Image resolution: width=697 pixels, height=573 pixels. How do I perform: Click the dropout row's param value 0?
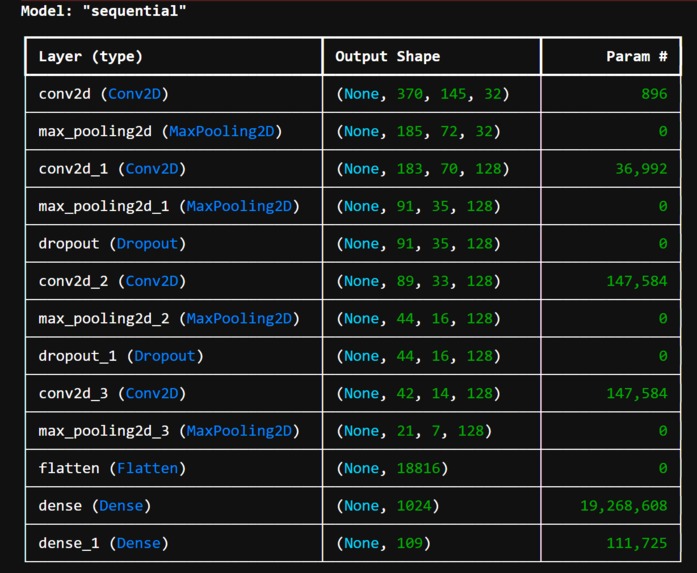click(x=663, y=244)
